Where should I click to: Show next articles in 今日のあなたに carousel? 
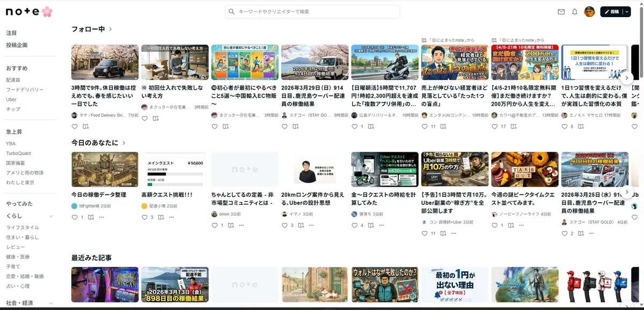tap(626, 193)
